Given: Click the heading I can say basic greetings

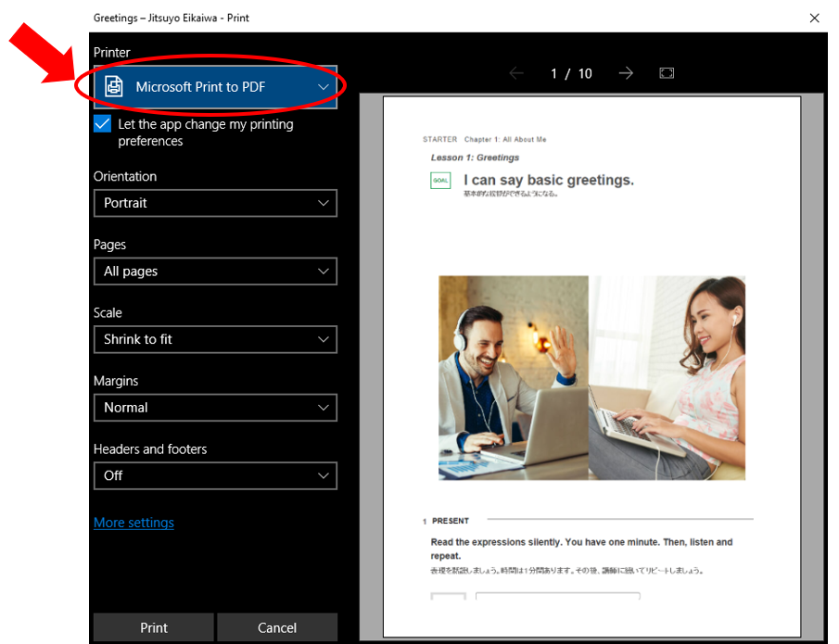Looking at the screenshot, I should coord(549,181).
